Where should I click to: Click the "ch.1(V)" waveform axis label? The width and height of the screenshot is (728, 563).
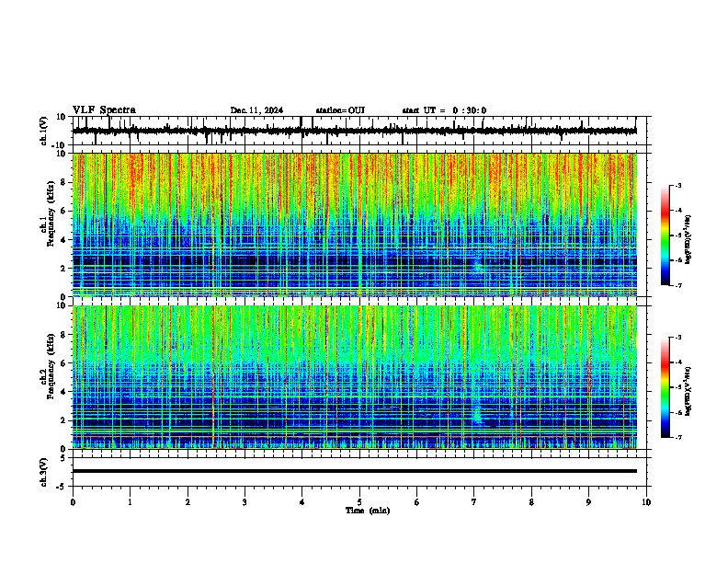point(44,131)
